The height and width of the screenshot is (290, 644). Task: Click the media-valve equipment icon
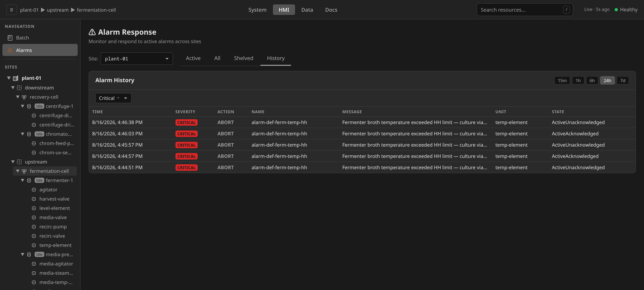(34, 217)
